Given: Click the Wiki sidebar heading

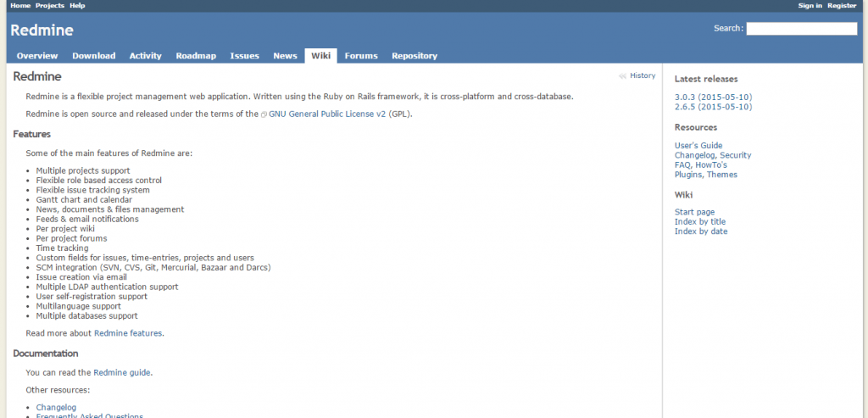Looking at the screenshot, I should (x=683, y=195).
